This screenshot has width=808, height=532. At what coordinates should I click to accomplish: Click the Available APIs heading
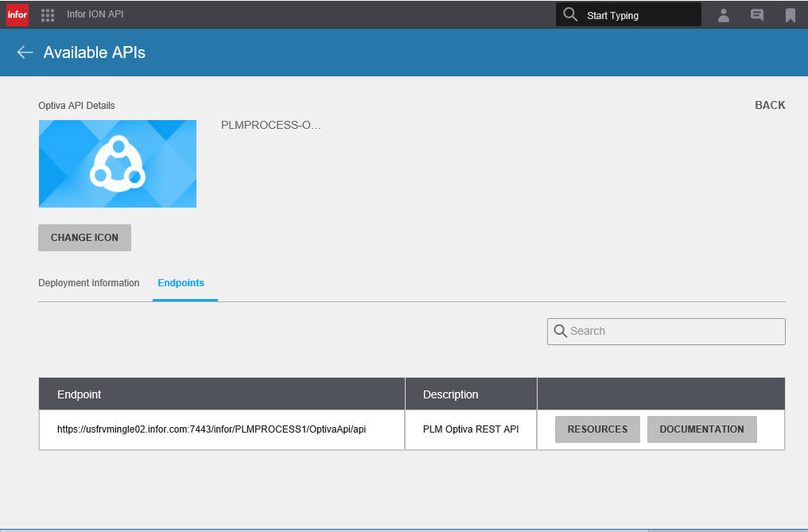95,52
